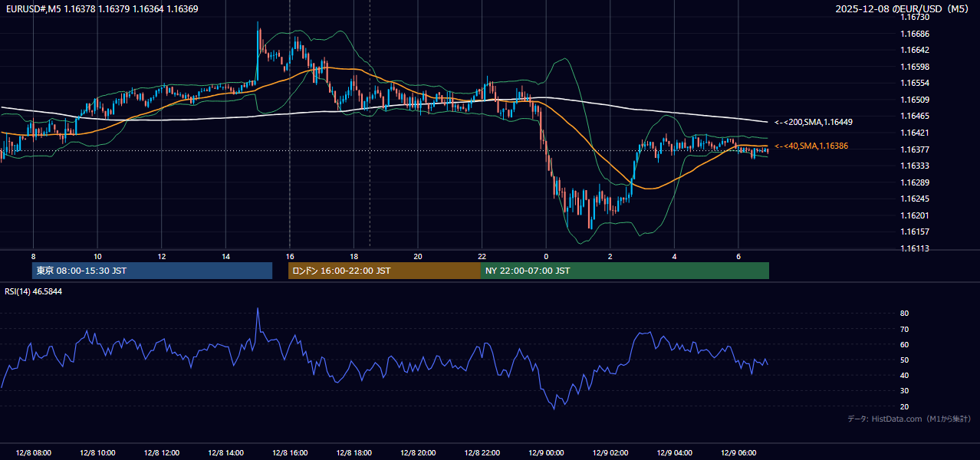Click the London 16:00-22:00 JST session bar
The width and height of the screenshot is (980, 460).
coord(384,271)
